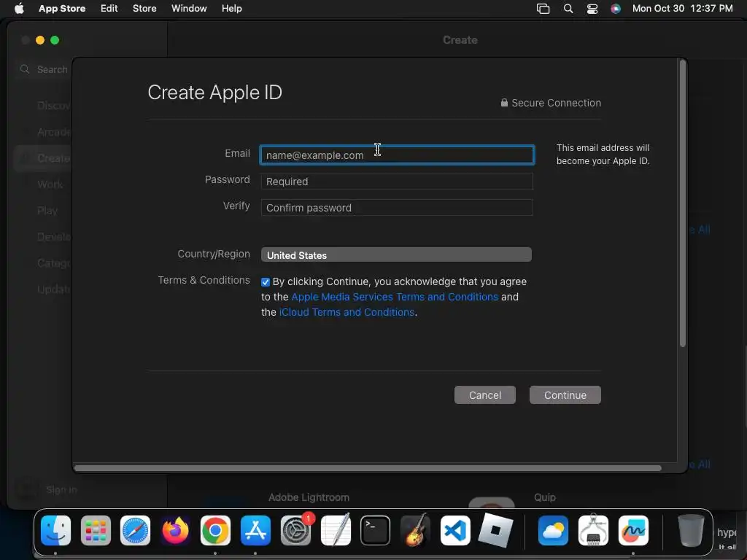Viewport: 747px width, 560px height.
Task: Open System Settings from the Dock
Action: coord(295,530)
